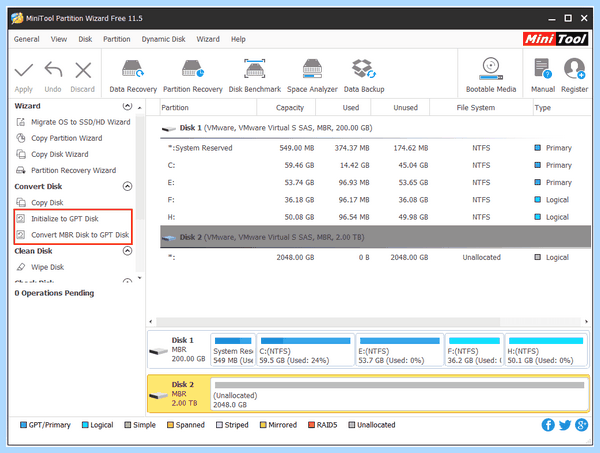This screenshot has height=453, width=600.
Task: Open the View menu
Action: tap(59, 39)
